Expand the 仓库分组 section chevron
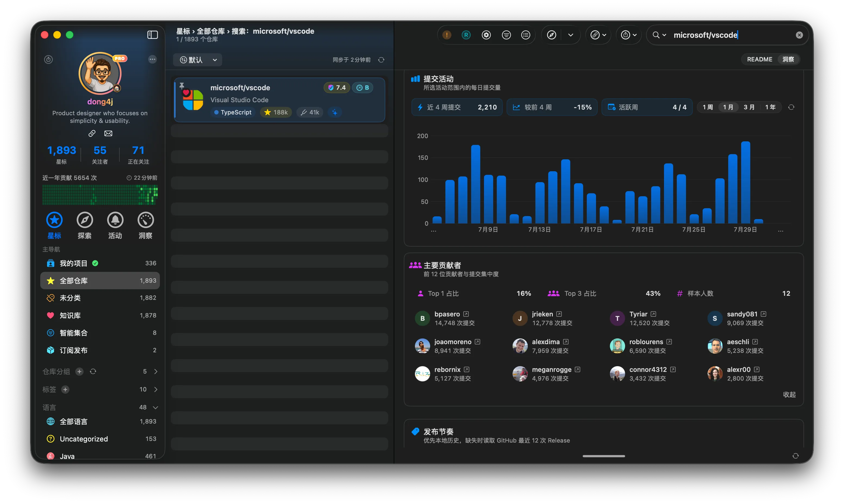Screen dimensions: 844x504 tap(156, 372)
